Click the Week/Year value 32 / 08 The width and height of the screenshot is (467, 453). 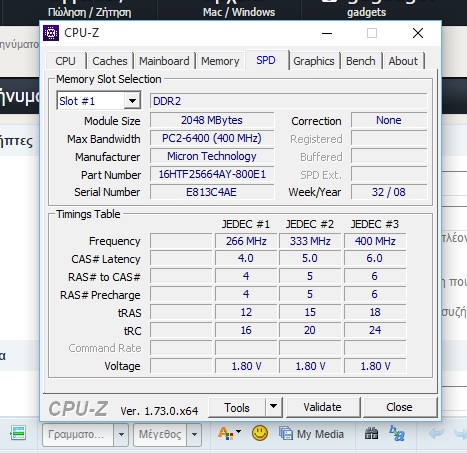click(389, 192)
